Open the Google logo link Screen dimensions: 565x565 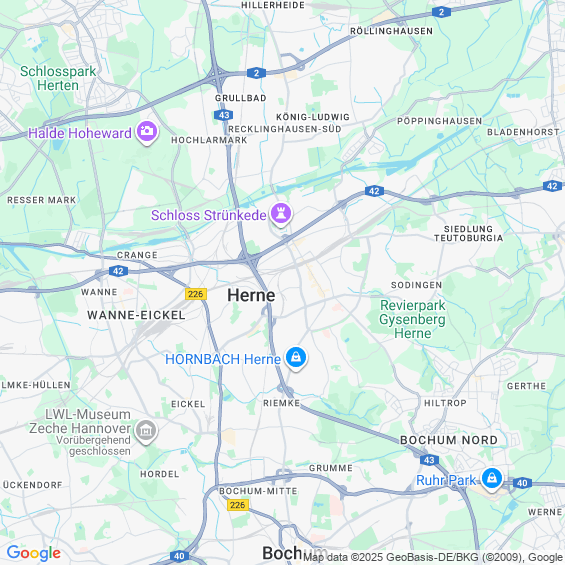tap(34, 553)
